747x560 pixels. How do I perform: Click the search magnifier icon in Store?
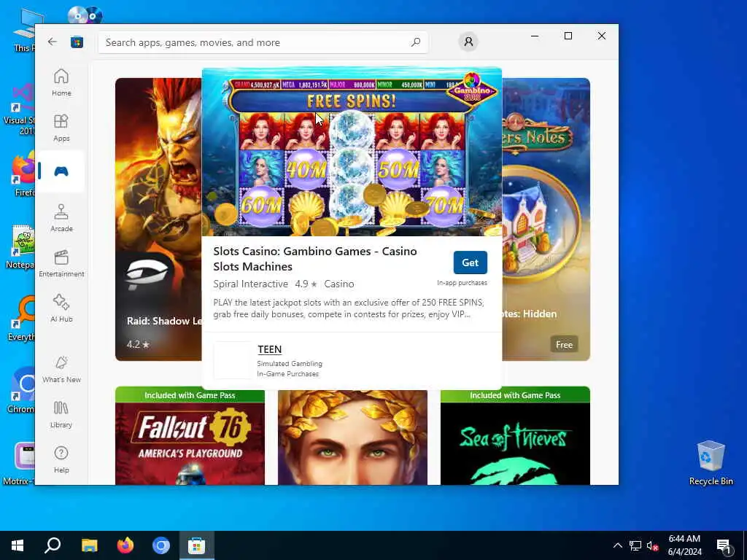pyautogui.click(x=415, y=42)
